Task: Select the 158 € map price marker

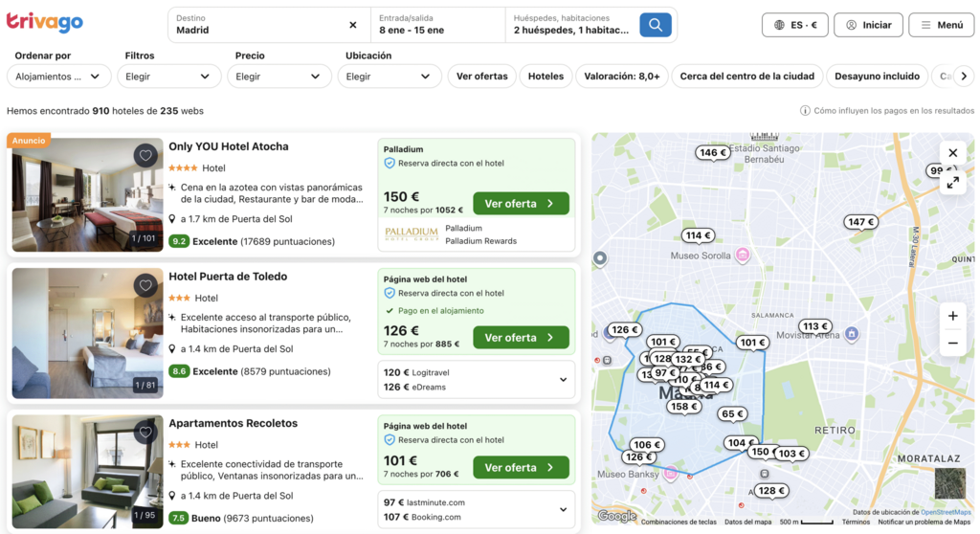Action: coord(683,407)
